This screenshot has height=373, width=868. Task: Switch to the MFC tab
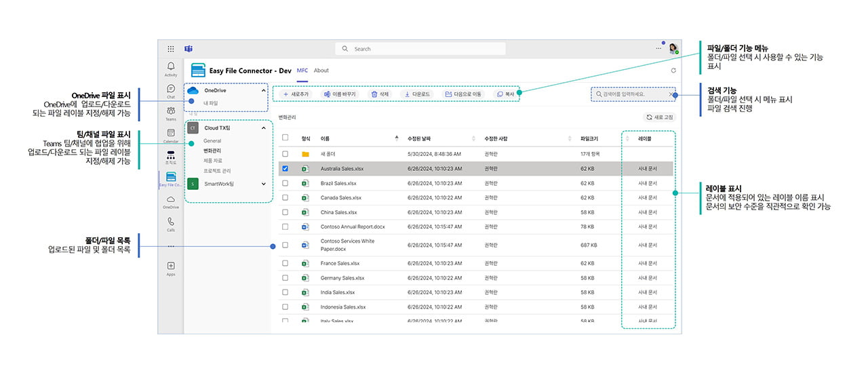pyautogui.click(x=302, y=71)
